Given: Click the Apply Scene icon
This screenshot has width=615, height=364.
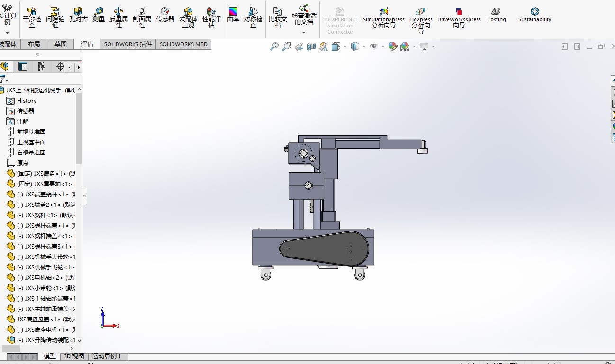Looking at the screenshot, I should click(x=405, y=46).
